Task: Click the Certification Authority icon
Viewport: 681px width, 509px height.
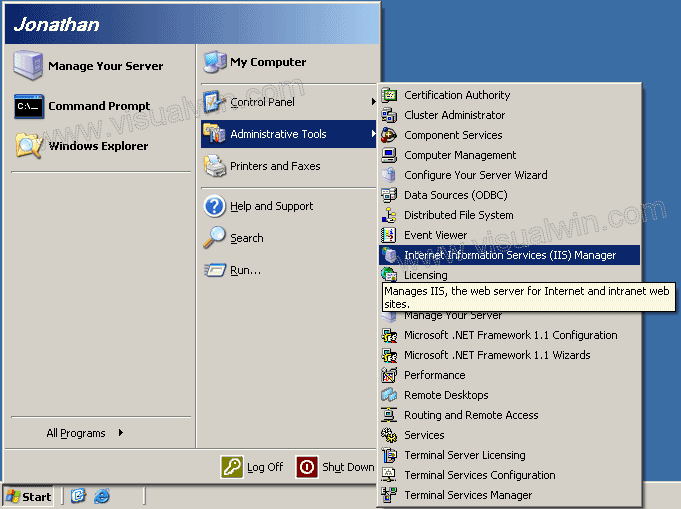Action: pos(389,95)
